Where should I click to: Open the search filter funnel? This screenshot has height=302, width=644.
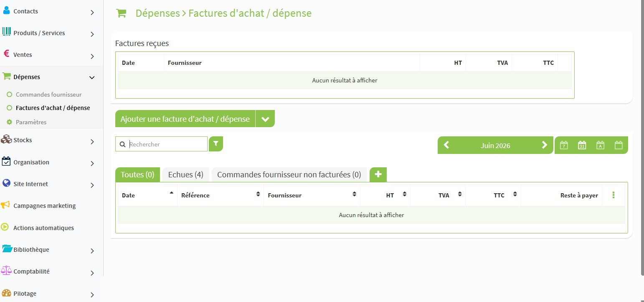click(x=216, y=143)
